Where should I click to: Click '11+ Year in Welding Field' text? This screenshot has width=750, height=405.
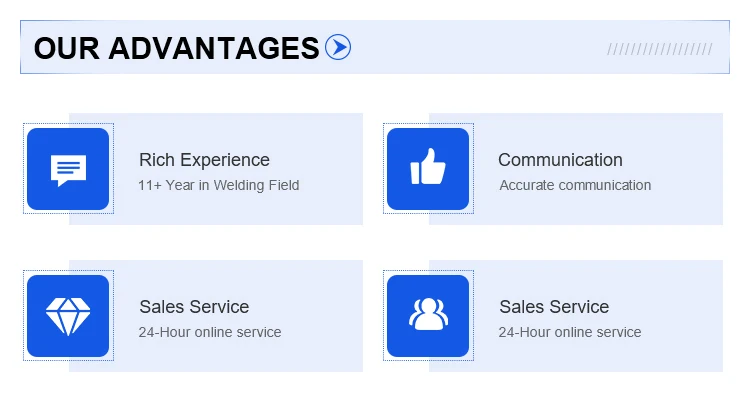click(218, 185)
